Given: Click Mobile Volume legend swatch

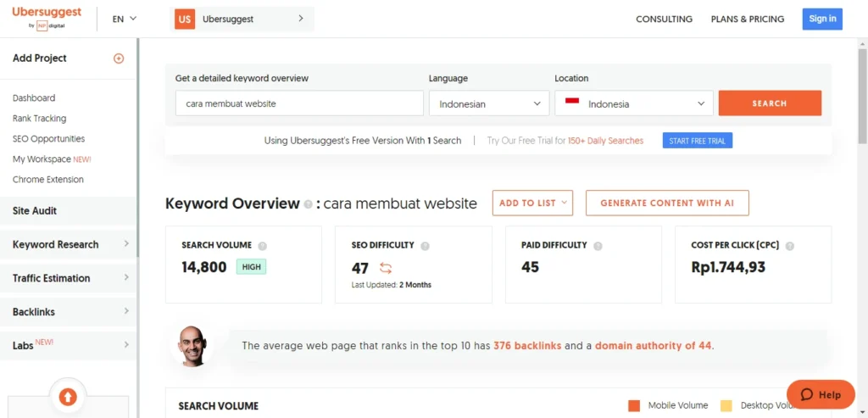Looking at the screenshot, I should (634, 406).
